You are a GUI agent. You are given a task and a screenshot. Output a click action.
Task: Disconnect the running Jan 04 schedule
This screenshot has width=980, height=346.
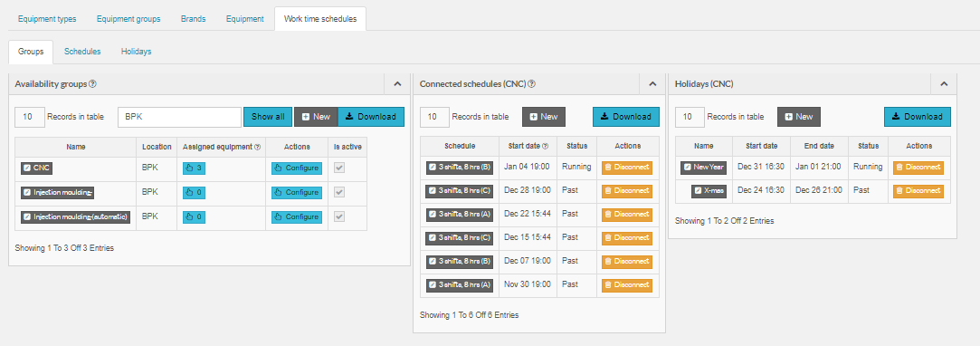click(627, 168)
